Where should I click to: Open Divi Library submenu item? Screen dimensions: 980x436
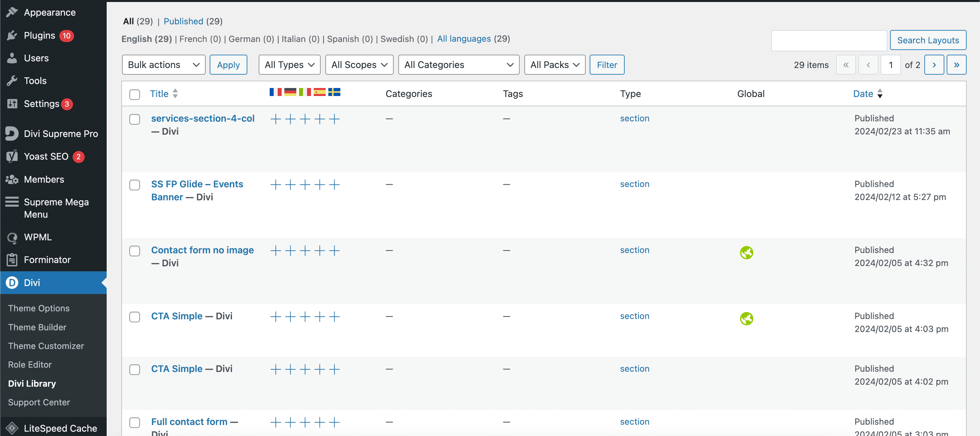tap(32, 383)
